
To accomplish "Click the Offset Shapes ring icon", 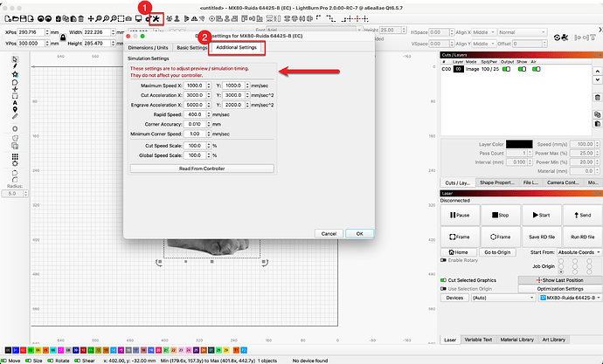I will (x=15, y=129).
